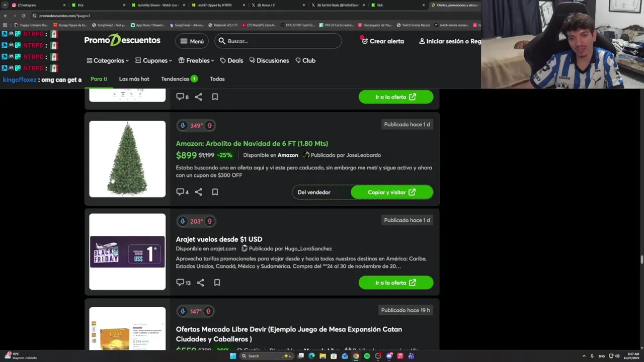Switch to the Todas tab
Image resolution: width=644 pixels, height=362 pixels.
217,79
